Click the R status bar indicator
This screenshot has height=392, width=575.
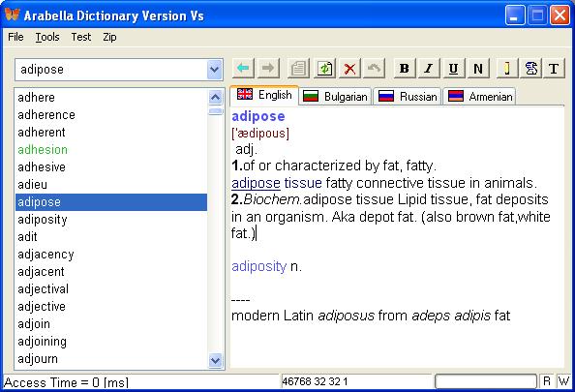click(x=547, y=381)
